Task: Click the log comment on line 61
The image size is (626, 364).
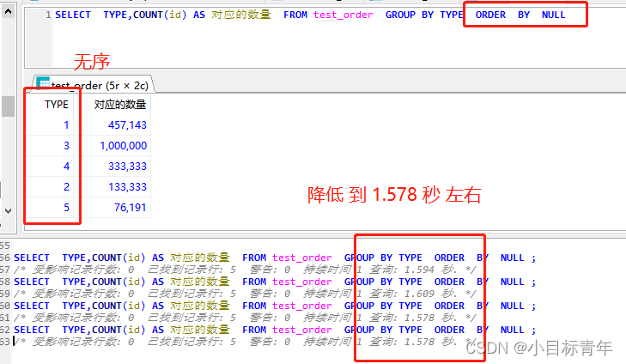Action: pos(245,318)
